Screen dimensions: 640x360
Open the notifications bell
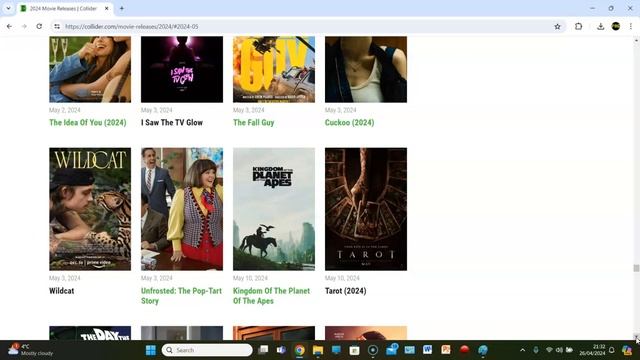[611, 350]
